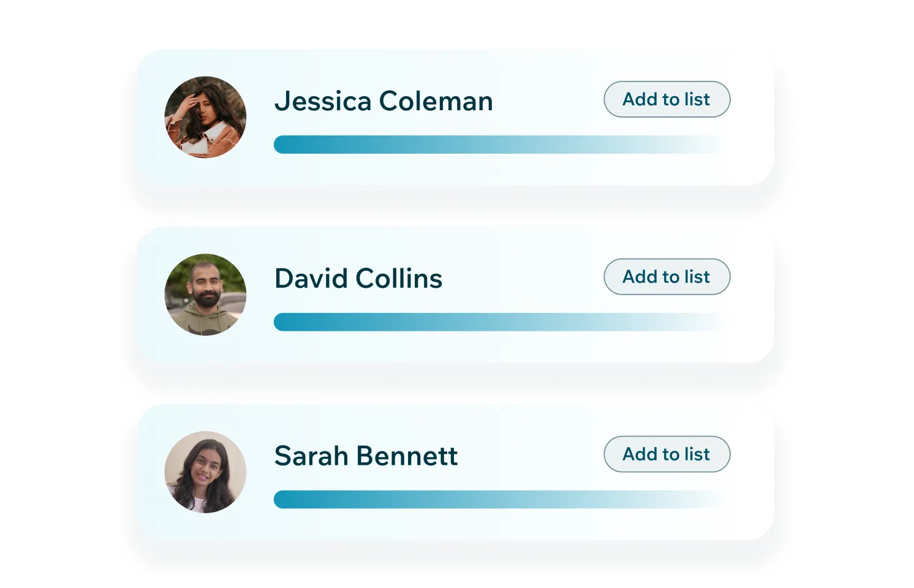Select the name Sarah Bennett
The height and width of the screenshot is (588, 914).
coord(366,456)
